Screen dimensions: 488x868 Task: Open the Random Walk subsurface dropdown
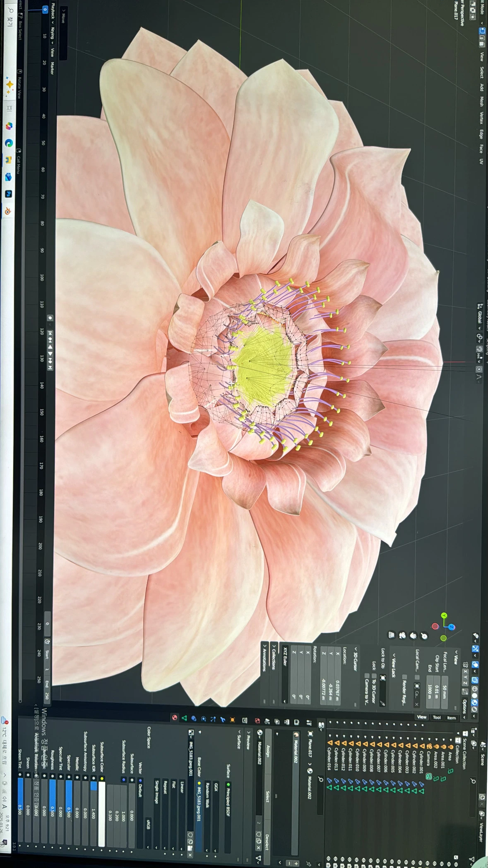pos(207,815)
